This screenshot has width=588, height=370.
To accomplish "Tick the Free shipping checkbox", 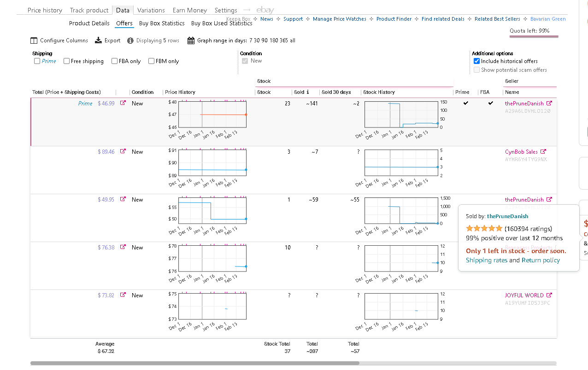I will 66,61.
